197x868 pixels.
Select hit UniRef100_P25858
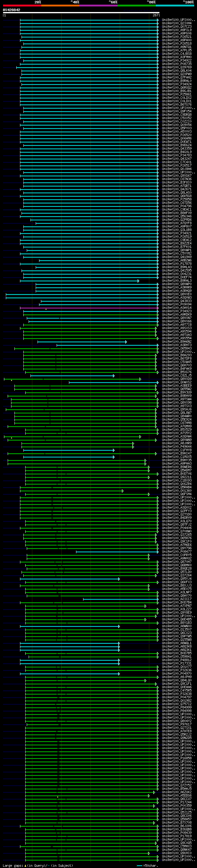[177, 200]
